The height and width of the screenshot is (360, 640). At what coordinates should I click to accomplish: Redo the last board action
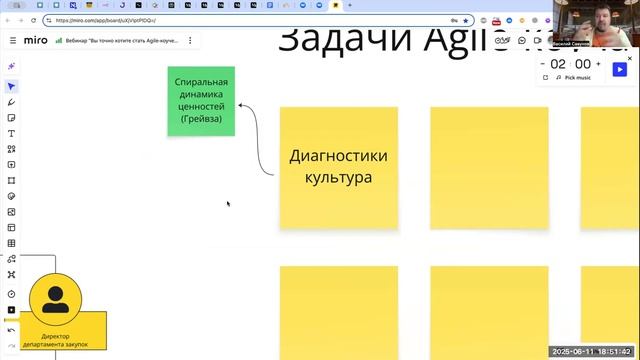pos(11,346)
